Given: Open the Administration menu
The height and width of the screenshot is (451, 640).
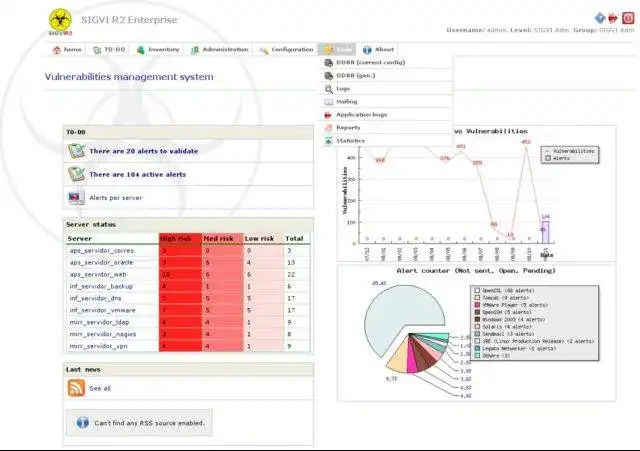Looking at the screenshot, I should [220, 50].
